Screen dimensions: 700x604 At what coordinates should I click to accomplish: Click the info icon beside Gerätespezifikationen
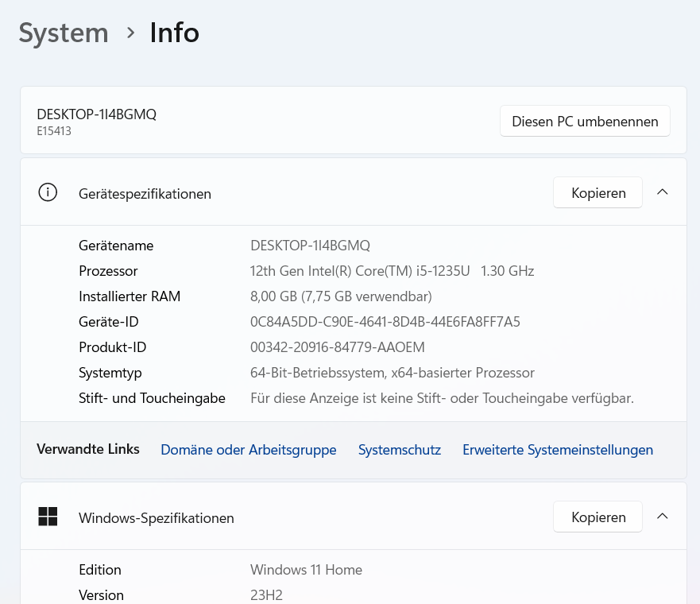click(x=48, y=193)
